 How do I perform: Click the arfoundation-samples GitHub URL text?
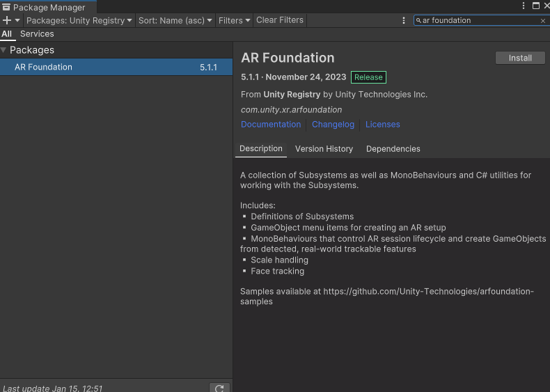[x=387, y=296]
